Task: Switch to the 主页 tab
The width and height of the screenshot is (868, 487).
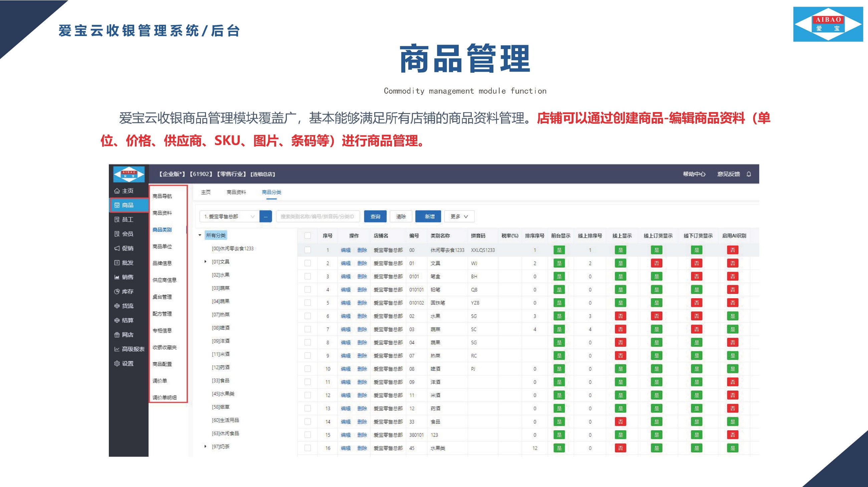Action: pos(206,192)
